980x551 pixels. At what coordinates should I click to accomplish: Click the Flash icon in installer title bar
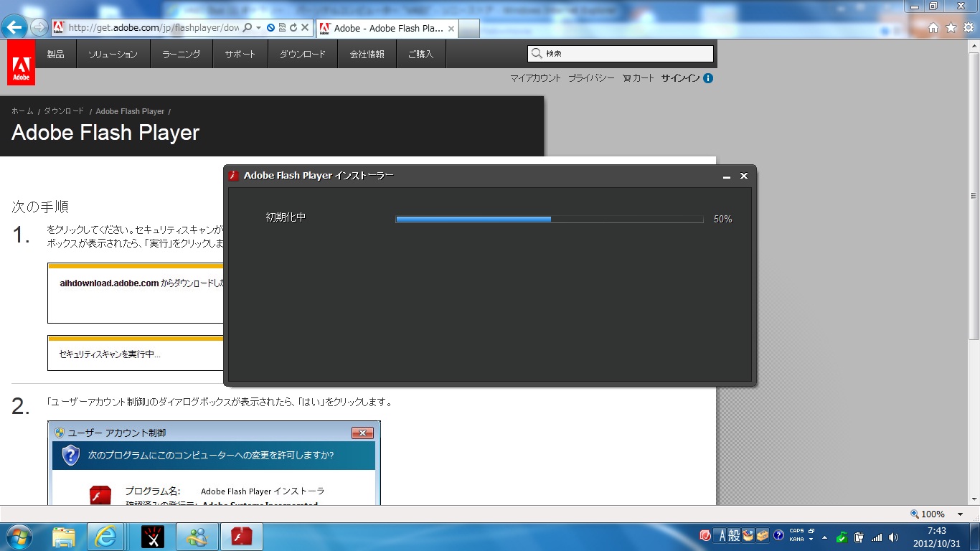pyautogui.click(x=234, y=176)
